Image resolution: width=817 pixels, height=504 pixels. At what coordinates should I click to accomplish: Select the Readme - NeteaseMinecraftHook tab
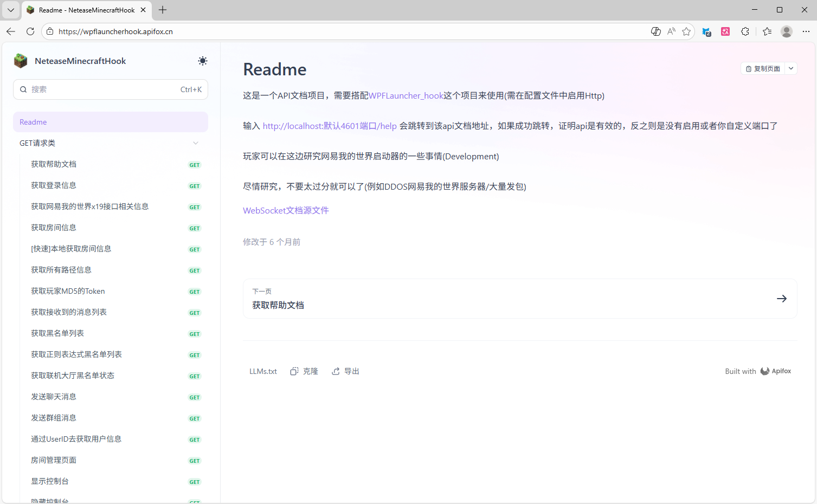pos(87,10)
